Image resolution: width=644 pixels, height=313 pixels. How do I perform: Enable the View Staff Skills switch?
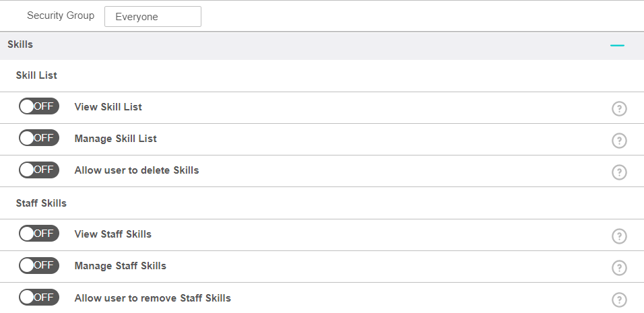point(39,234)
